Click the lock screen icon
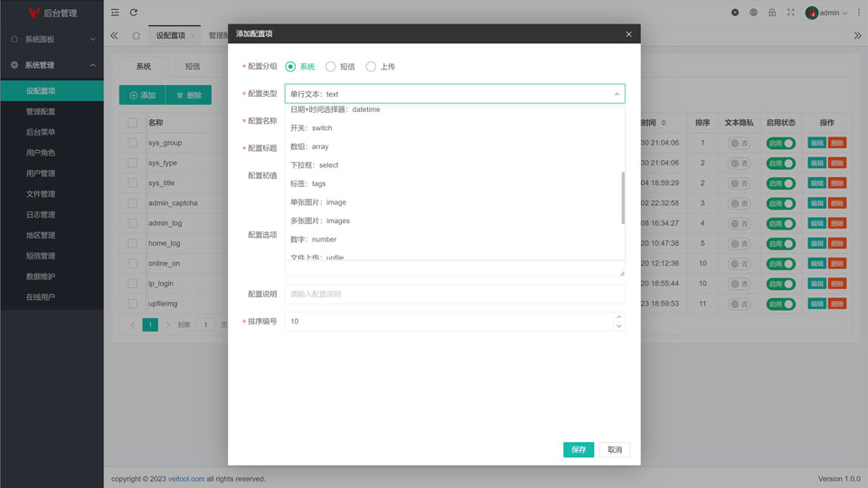The image size is (868, 488). click(x=772, y=13)
